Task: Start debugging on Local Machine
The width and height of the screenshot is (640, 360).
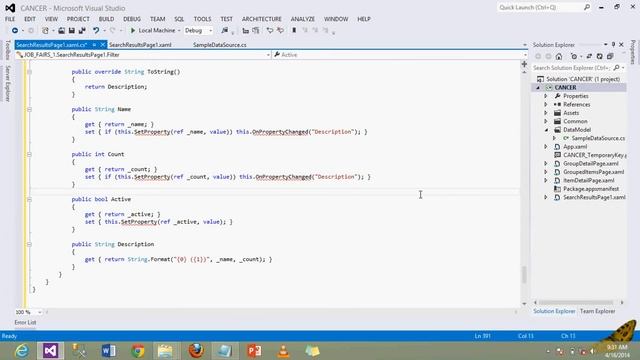Action: (x=152, y=31)
